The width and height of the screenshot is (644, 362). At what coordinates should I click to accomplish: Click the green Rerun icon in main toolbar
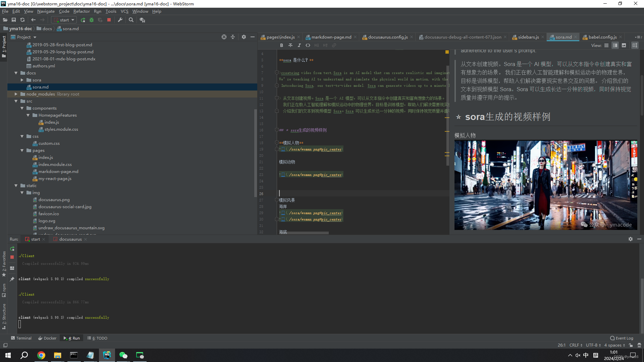coord(83,20)
